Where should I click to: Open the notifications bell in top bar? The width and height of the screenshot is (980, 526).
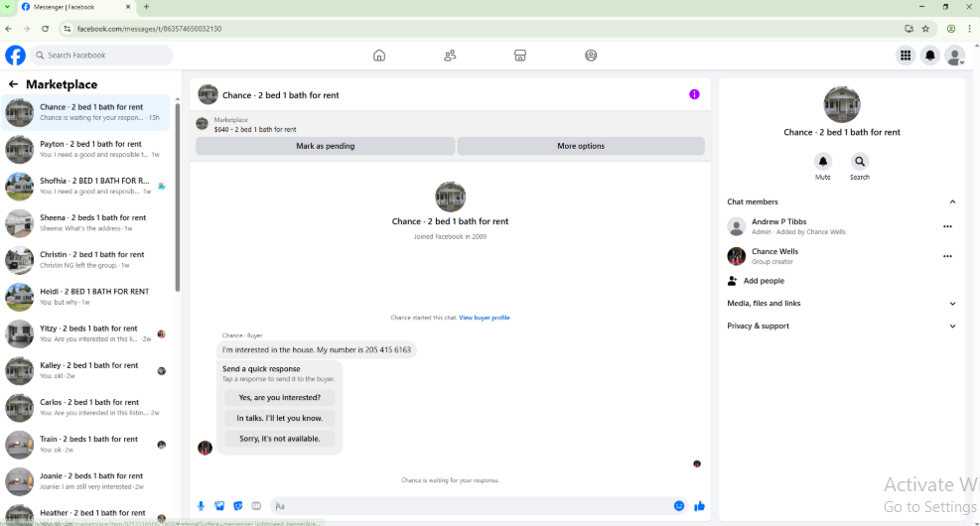pos(930,56)
